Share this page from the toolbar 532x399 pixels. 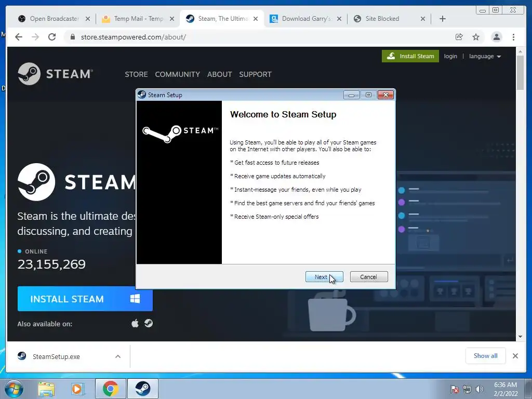point(459,37)
